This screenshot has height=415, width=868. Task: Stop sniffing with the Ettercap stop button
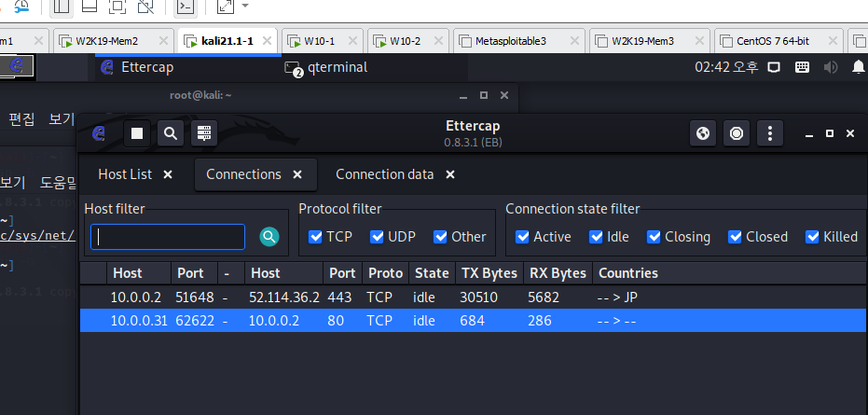click(x=137, y=133)
